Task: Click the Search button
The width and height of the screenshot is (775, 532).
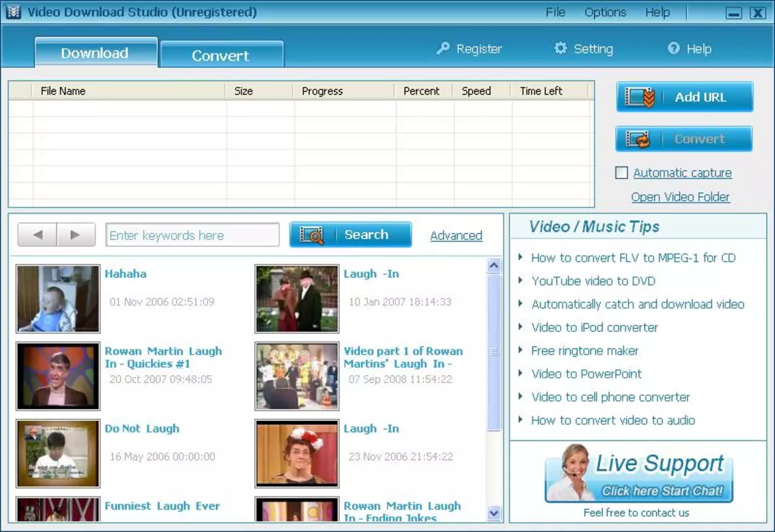Action: 351,235
